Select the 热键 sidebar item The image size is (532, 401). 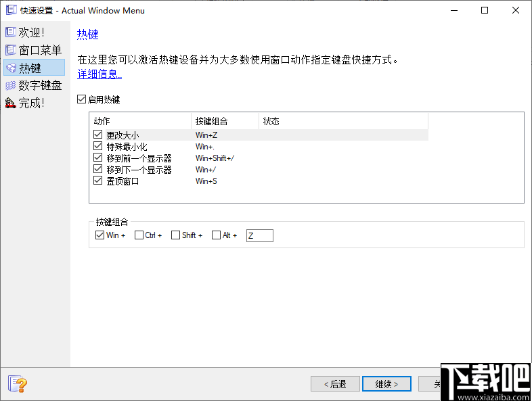point(34,68)
